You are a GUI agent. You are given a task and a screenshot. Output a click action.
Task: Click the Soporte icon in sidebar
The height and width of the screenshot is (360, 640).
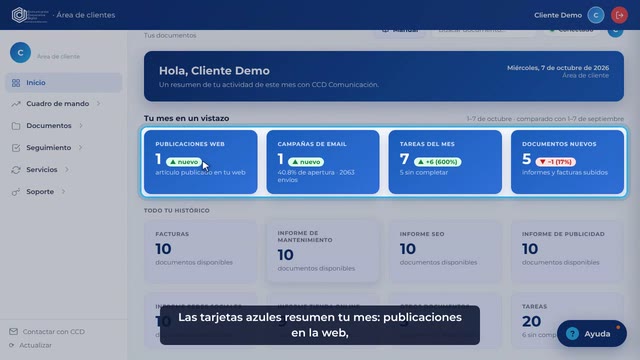[x=16, y=192]
